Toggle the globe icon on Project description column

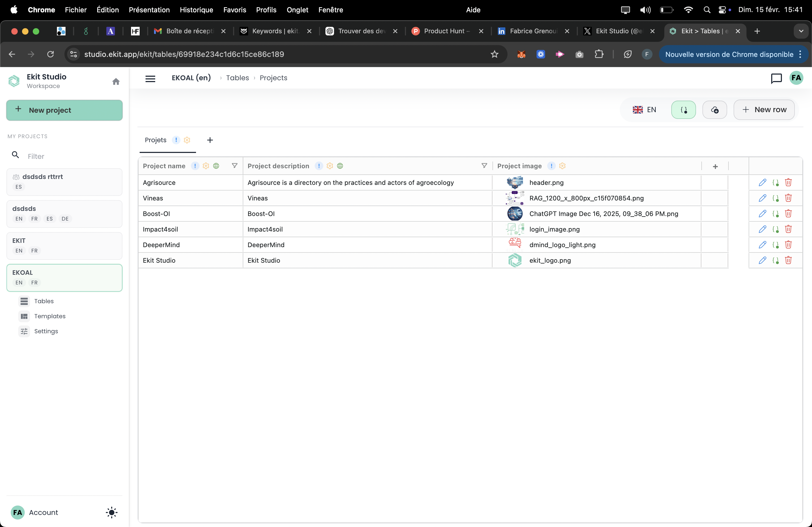click(340, 166)
